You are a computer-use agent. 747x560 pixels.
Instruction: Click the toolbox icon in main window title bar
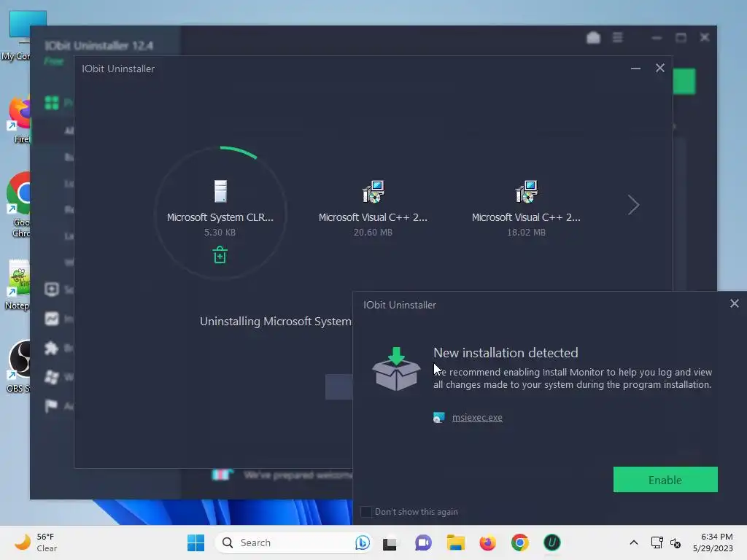(x=593, y=38)
